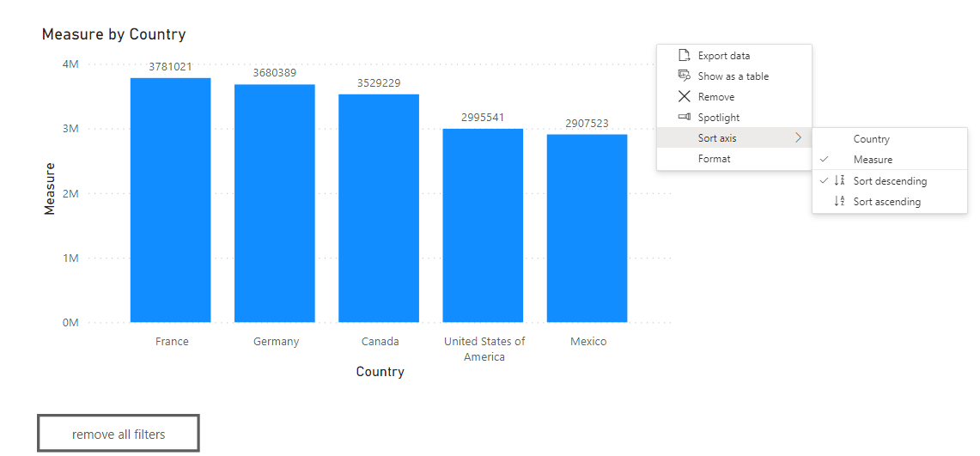Click the vertical Measure y-axis title
980x456 pixels.
tap(50, 189)
